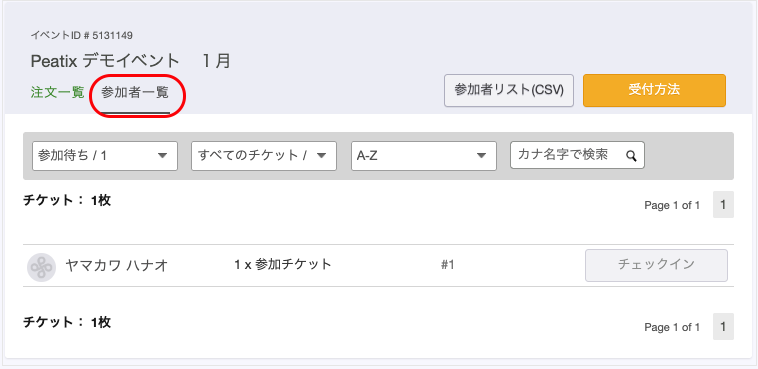The width and height of the screenshot is (758, 369).
Task: Click the 1 x 参加チケット ticket entry
Action: tap(283, 265)
